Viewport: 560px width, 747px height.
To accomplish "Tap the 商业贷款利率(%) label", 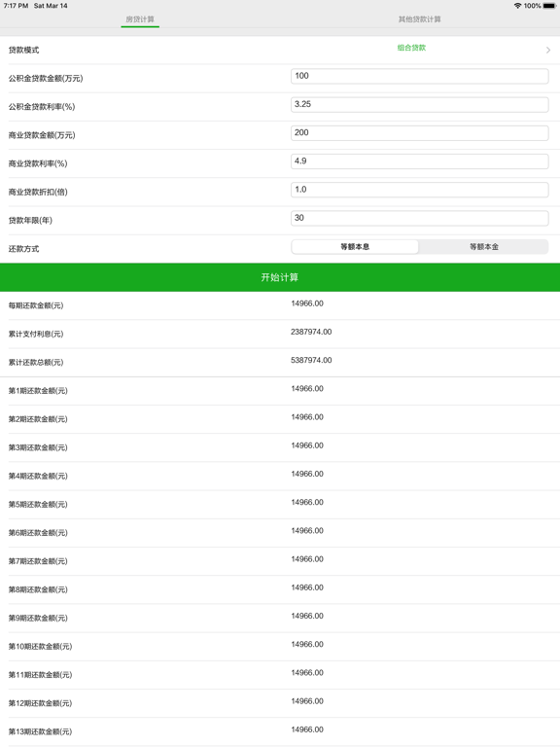I will [38, 163].
